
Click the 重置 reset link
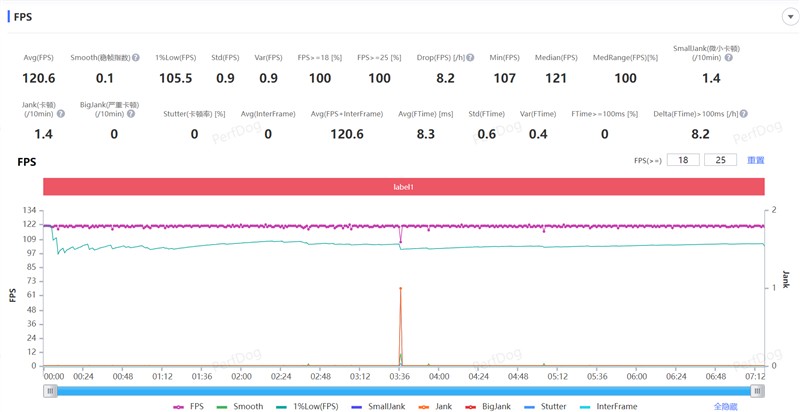[x=755, y=160]
